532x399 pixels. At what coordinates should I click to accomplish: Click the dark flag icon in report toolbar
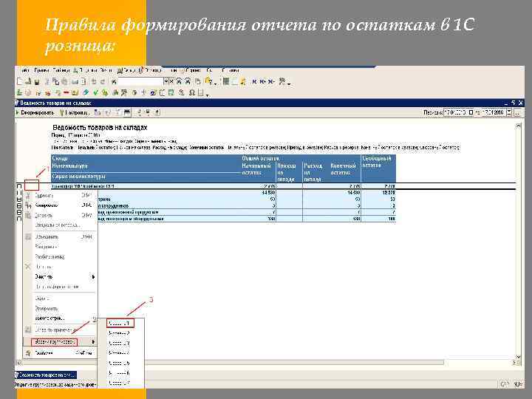[x=127, y=112]
